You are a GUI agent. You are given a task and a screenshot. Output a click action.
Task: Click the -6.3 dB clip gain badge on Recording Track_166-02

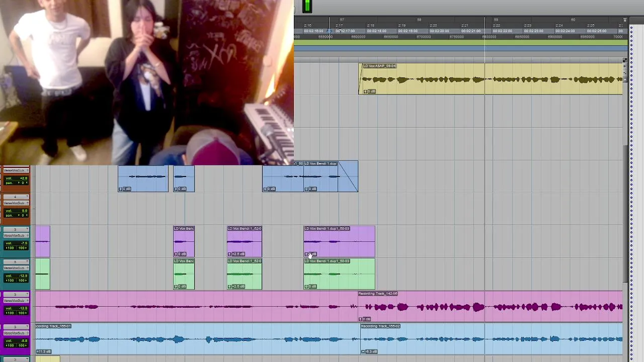click(369, 351)
